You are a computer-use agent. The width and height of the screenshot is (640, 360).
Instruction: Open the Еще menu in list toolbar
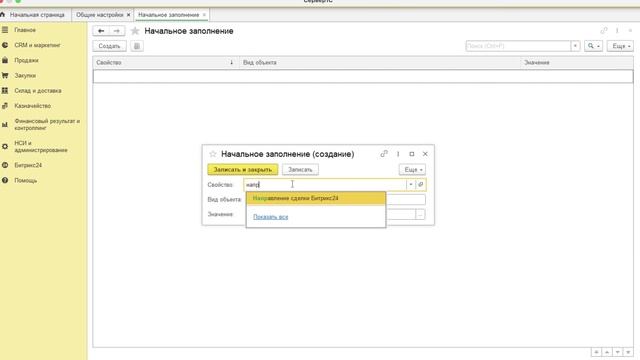pyautogui.click(x=620, y=46)
